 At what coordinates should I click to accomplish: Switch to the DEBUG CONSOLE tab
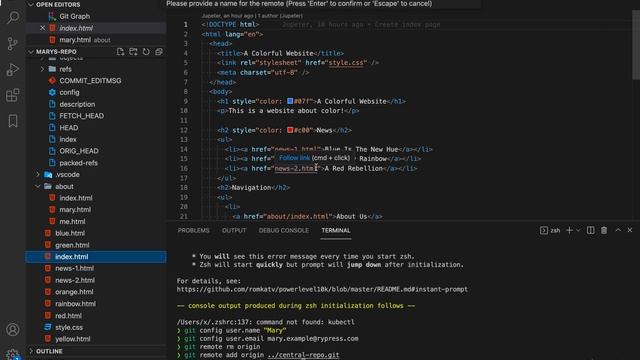(x=284, y=231)
